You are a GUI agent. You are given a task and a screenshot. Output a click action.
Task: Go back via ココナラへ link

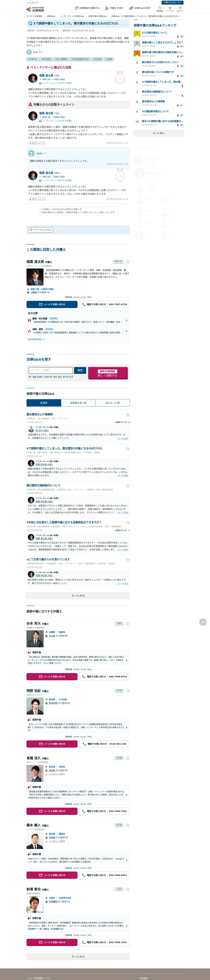33,2
